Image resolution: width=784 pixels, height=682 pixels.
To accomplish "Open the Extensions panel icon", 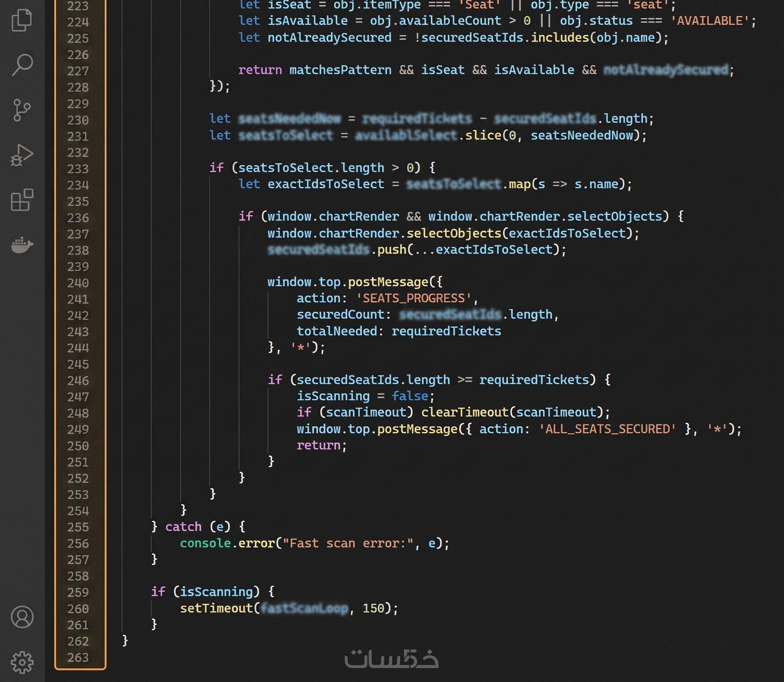I will pos(22,200).
